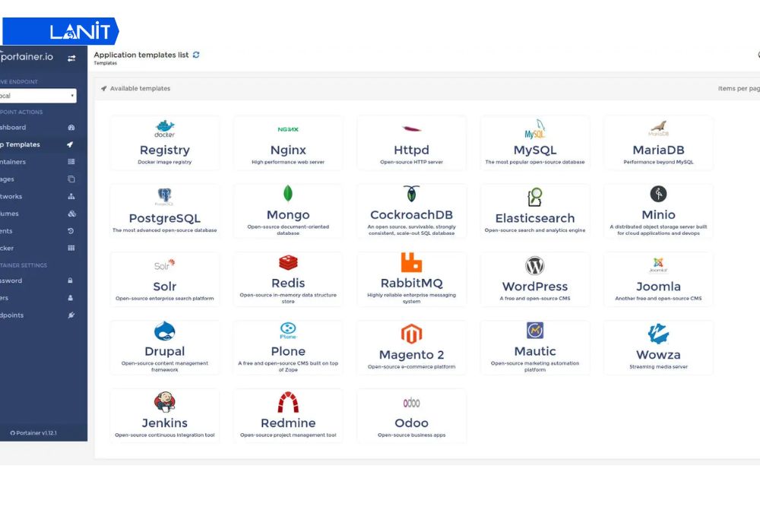Viewport: 760px width, 532px height.
Task: Select the Odoo template title
Action: point(411,423)
